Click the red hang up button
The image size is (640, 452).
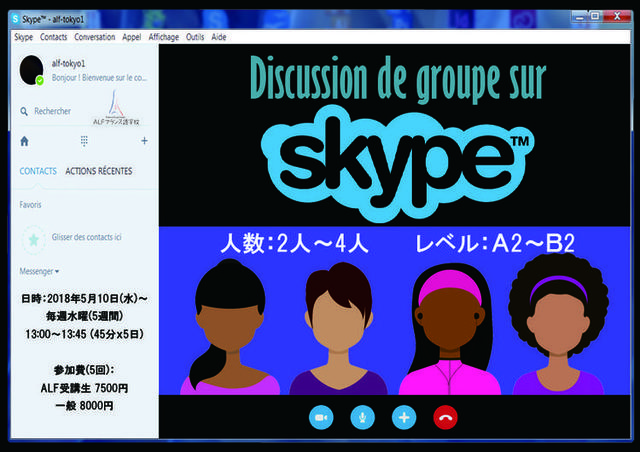(x=445, y=418)
